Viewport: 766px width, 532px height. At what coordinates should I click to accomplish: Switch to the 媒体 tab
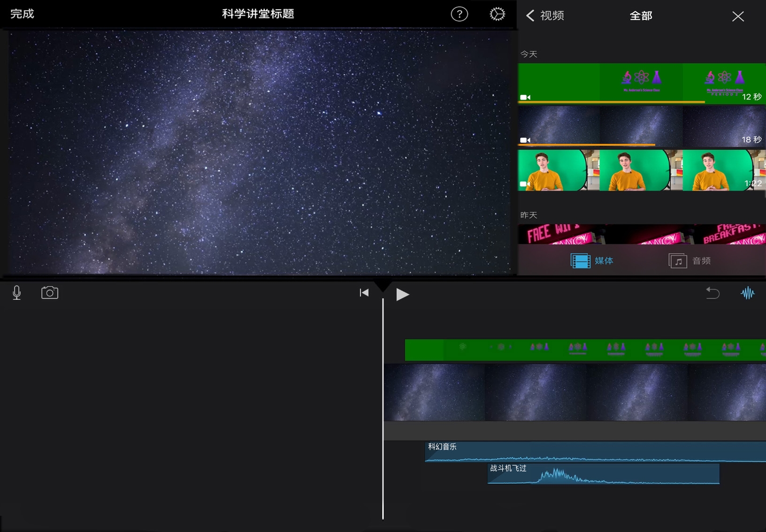[592, 261]
